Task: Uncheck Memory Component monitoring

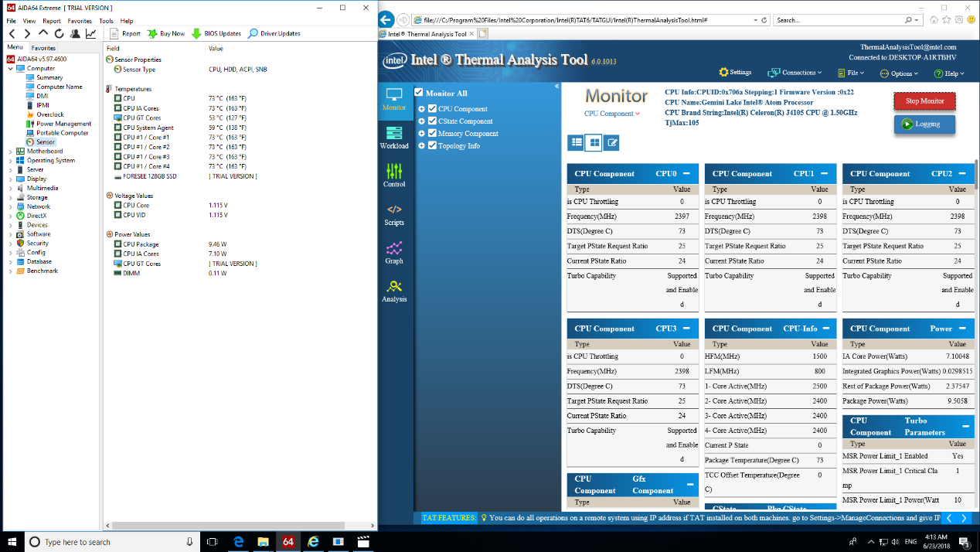Action: [433, 133]
